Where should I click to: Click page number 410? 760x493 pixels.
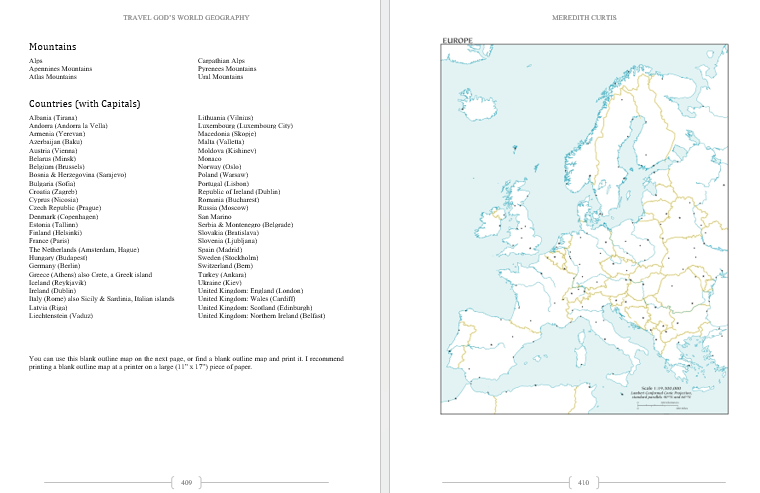point(584,482)
